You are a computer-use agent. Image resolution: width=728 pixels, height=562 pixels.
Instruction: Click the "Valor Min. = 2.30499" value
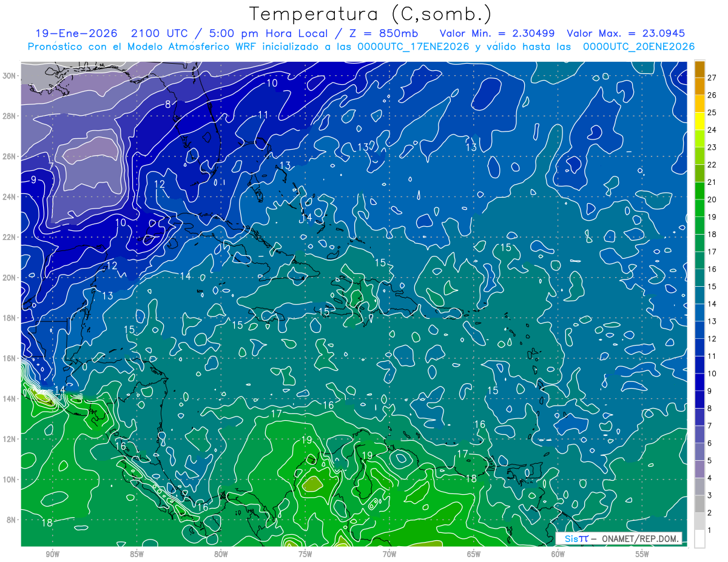coord(499,33)
